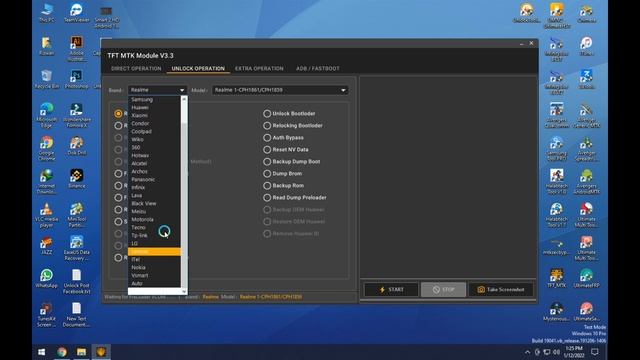640x360 pixels.
Task: Open the JAZZ desktop shortcut
Action: point(47,245)
